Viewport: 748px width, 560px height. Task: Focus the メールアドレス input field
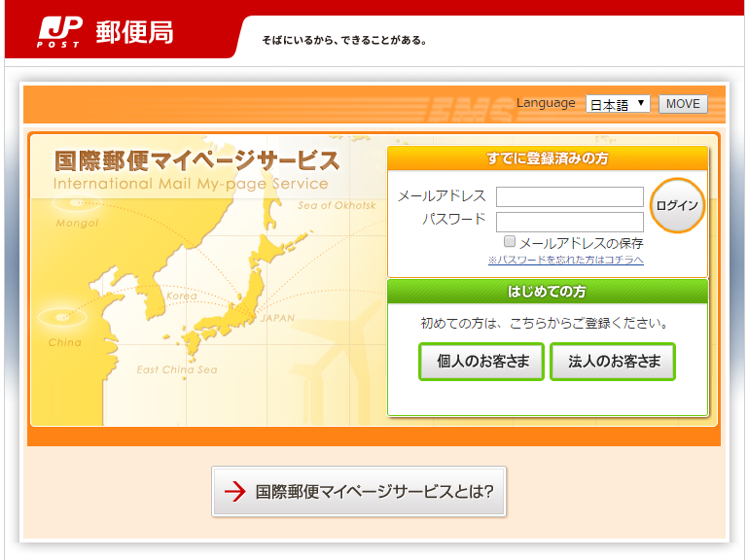click(x=570, y=196)
